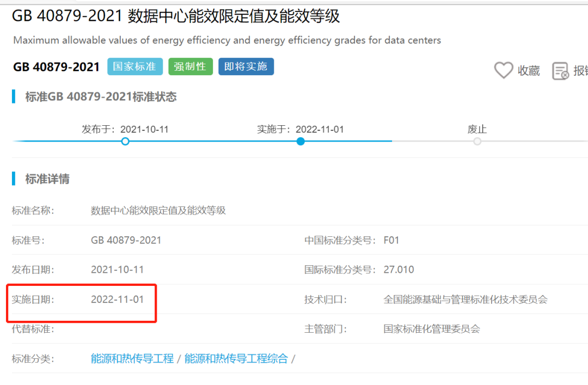Image resolution: width=588 pixels, height=385 pixels.
Task: Click the green 强制性 tag
Action: tap(190, 66)
